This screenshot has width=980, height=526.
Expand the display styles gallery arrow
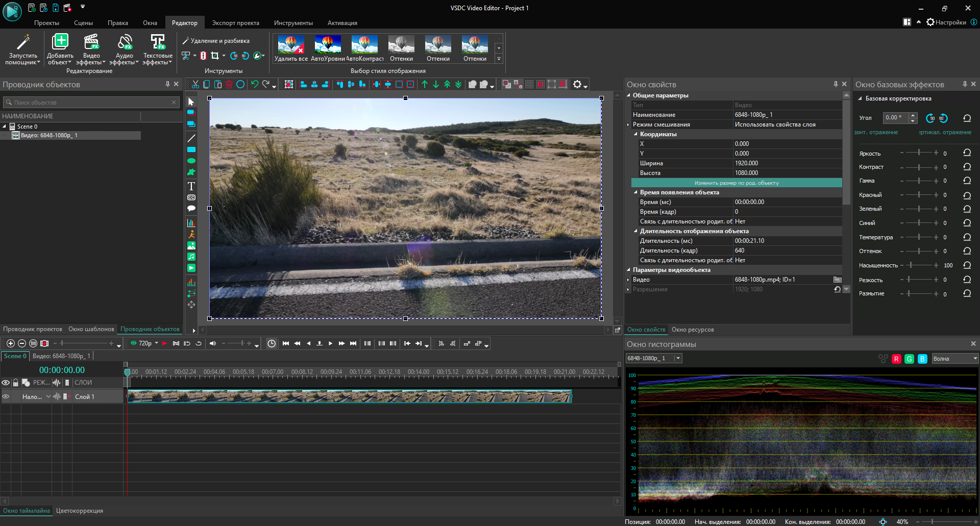pos(499,59)
